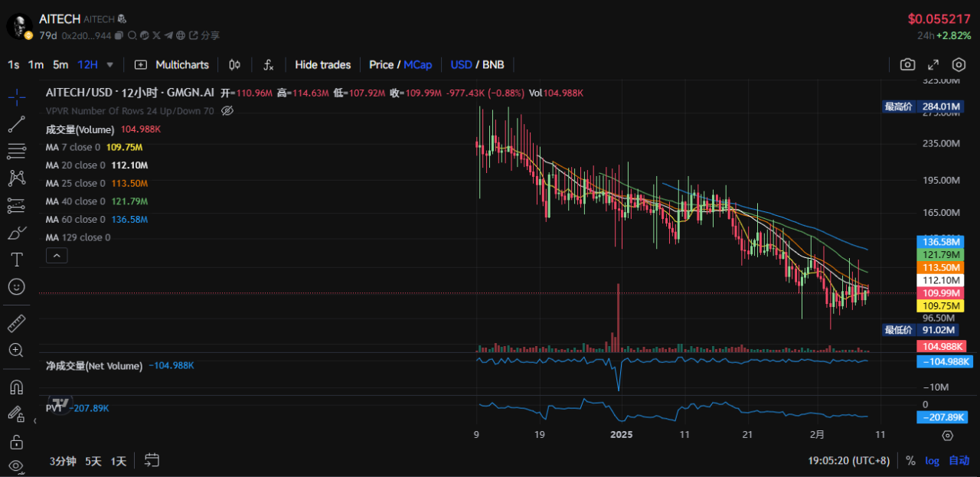This screenshot has height=477, width=980.
Task: Open candlestick chart type selector
Action: click(235, 65)
